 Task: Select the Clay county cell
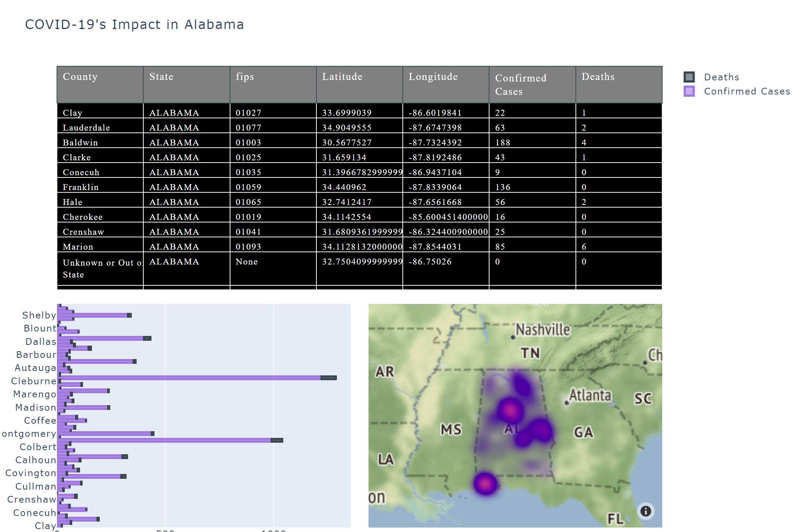[x=100, y=111]
